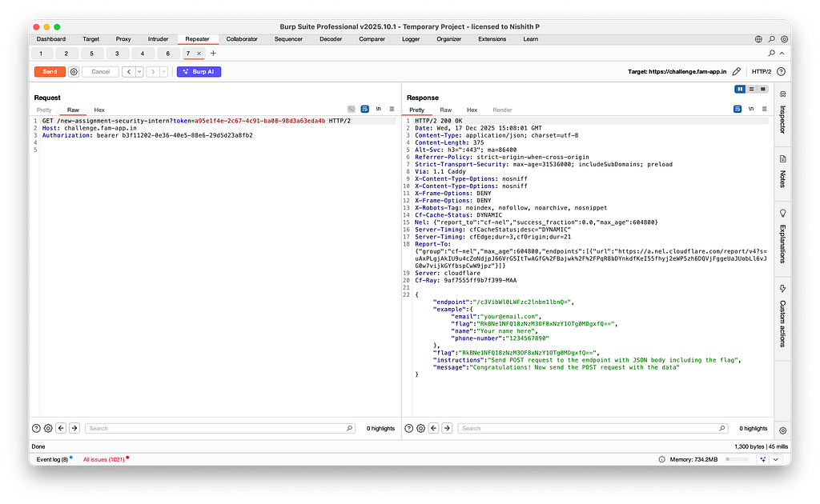Switch Response view to Render
Image resolution: width=820 pixels, height=504 pixels.
502,110
